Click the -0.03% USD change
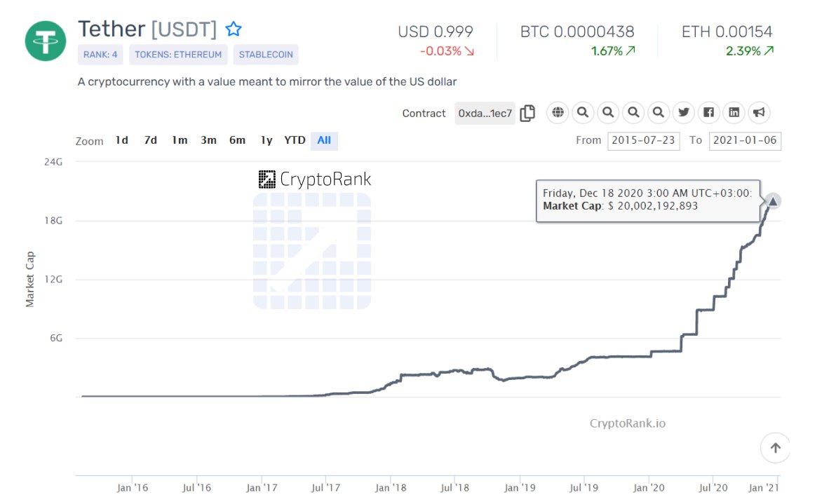The width and height of the screenshot is (836, 504). point(447,51)
